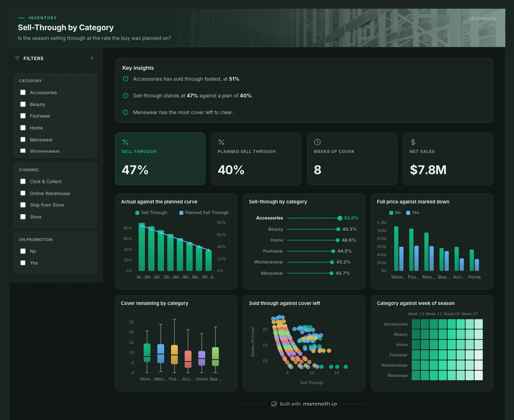
Task: Check the Store channel checkbox
Action: (x=23, y=217)
